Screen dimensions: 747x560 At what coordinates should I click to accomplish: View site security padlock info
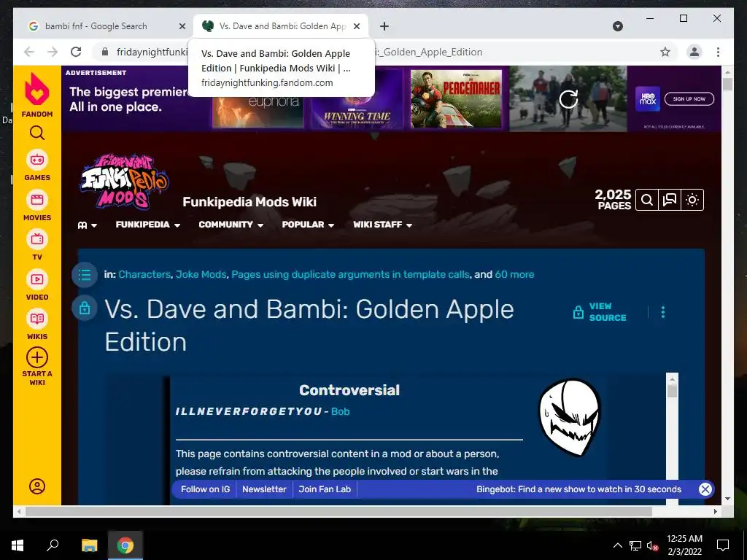[x=105, y=52]
